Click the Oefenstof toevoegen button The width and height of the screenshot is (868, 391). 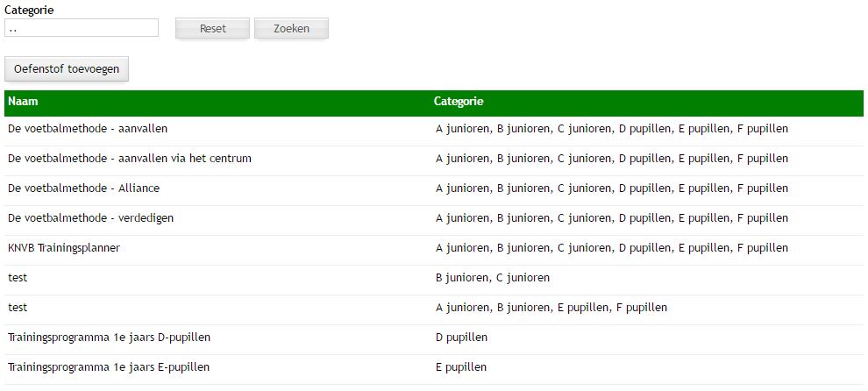click(x=67, y=69)
